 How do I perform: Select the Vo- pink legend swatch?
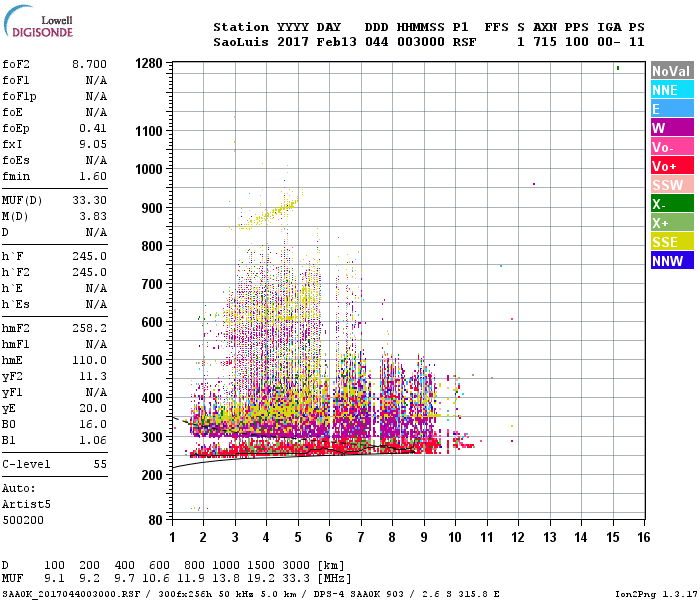pyautogui.click(x=672, y=147)
